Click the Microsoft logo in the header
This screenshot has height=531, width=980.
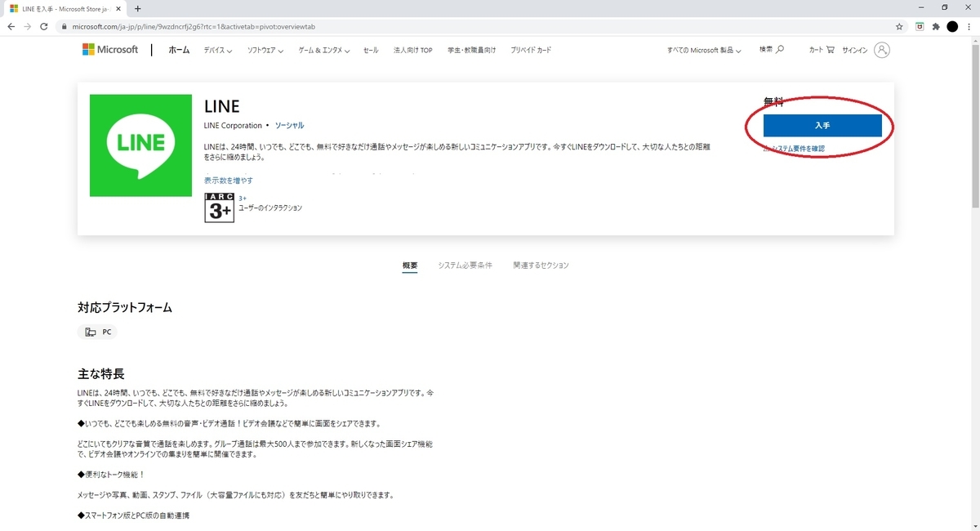point(110,50)
